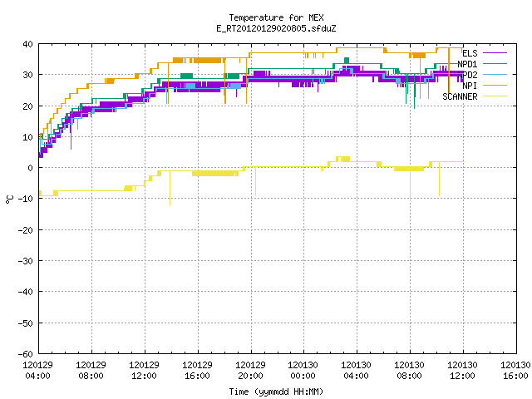Click the y-axis label -60

26,353
